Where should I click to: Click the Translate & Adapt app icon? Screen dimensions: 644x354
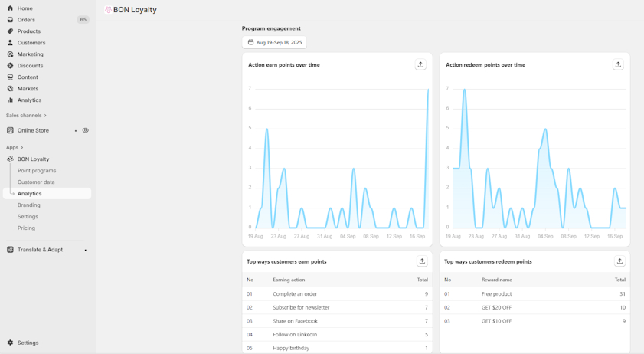pos(10,250)
